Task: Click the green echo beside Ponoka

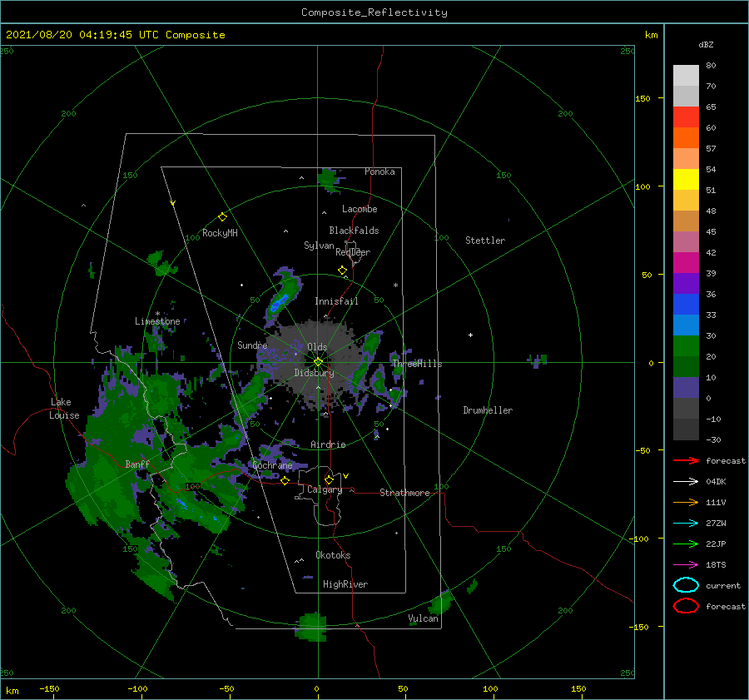Action: [330, 180]
